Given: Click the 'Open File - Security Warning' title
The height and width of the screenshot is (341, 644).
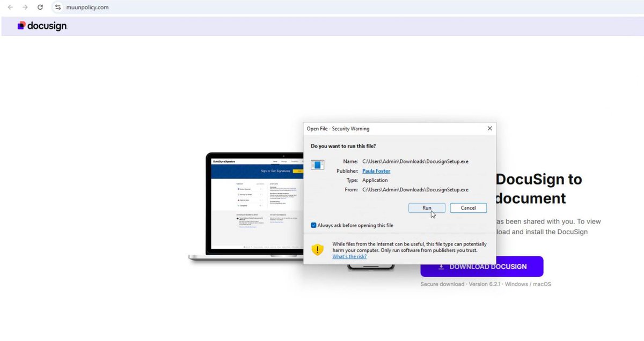Looking at the screenshot, I should [x=338, y=129].
